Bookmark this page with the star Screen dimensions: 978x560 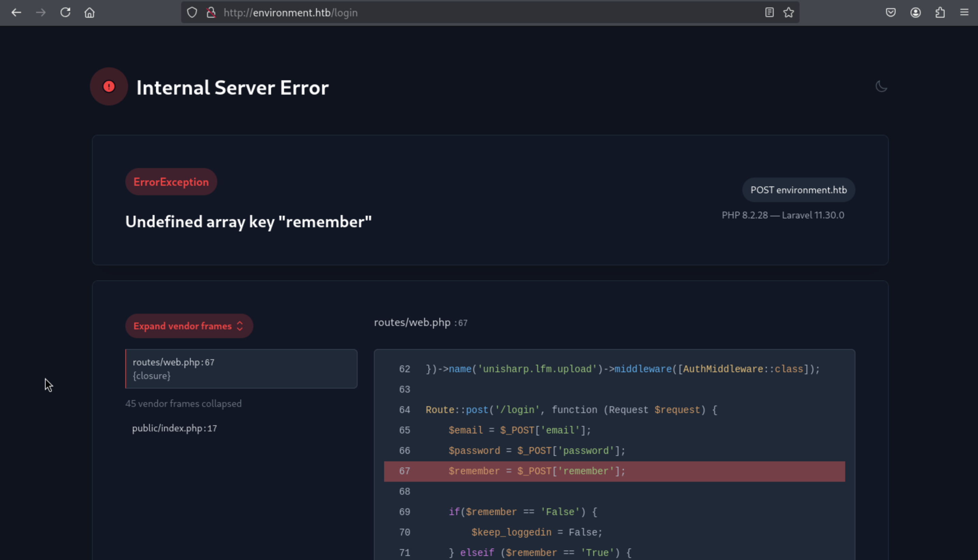click(789, 13)
